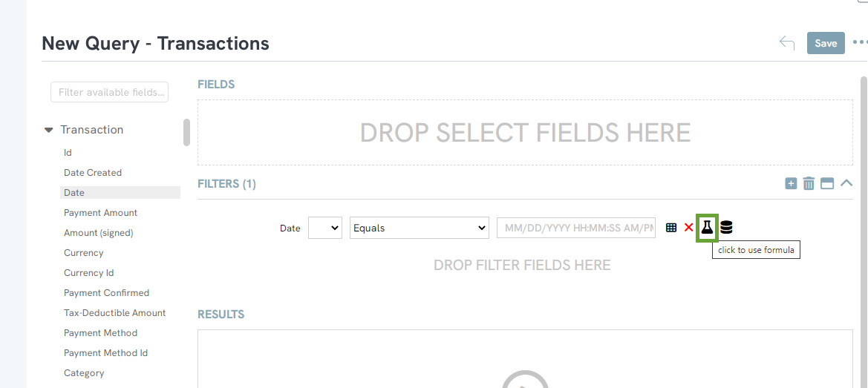Click the window panel icon in Filters header
The width and height of the screenshot is (868, 388).
click(827, 183)
